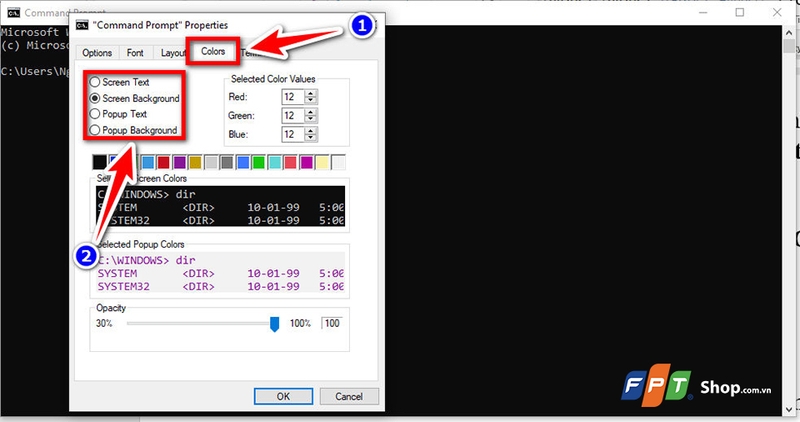800x422 pixels.
Task: Pick the bright green color swatch
Action: point(259,163)
